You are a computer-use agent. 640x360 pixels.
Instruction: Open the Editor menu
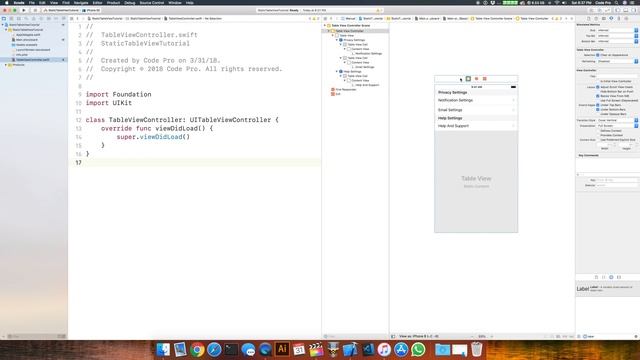[x=97, y=2]
